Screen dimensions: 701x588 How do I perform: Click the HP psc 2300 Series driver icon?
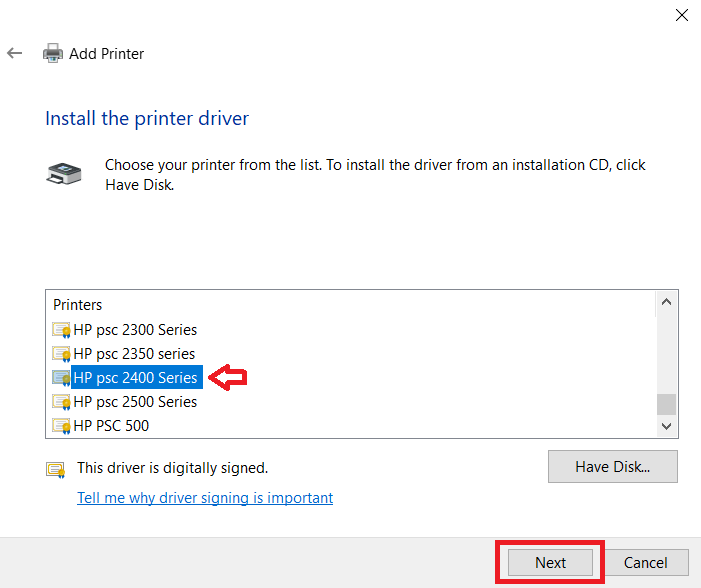pyautogui.click(x=61, y=330)
